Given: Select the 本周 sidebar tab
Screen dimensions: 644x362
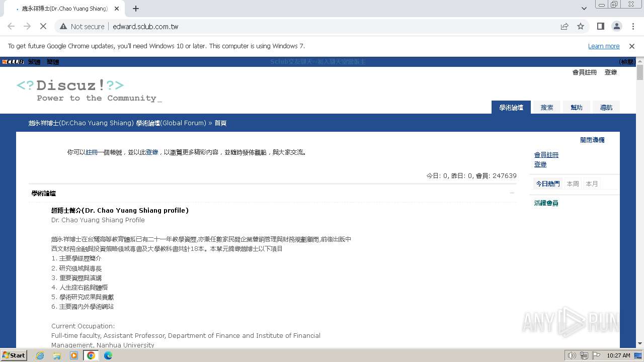Looking at the screenshot, I should (573, 184).
